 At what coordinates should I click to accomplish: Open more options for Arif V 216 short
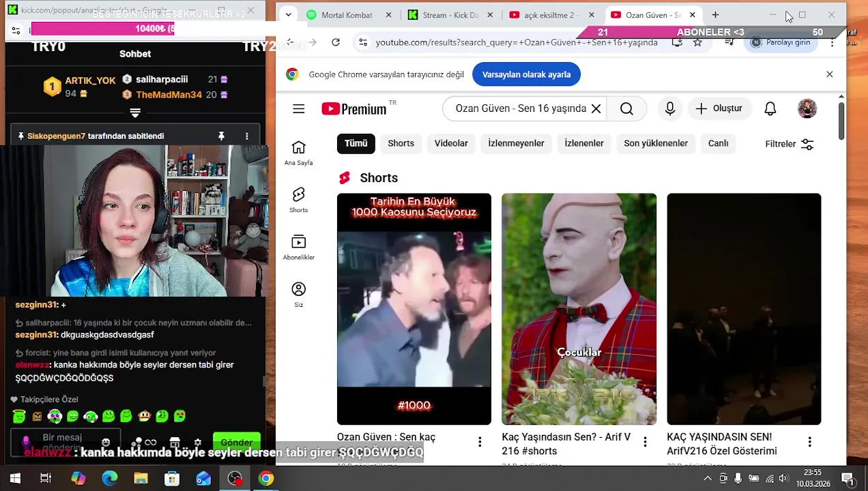645,442
